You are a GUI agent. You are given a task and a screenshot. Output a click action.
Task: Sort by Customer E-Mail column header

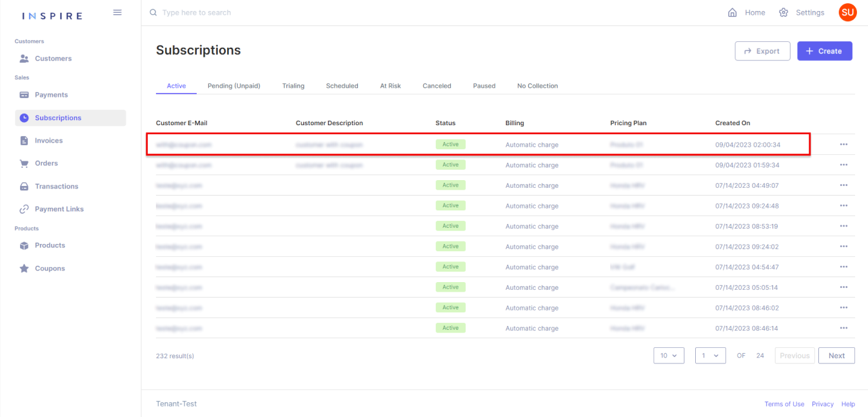(x=182, y=123)
